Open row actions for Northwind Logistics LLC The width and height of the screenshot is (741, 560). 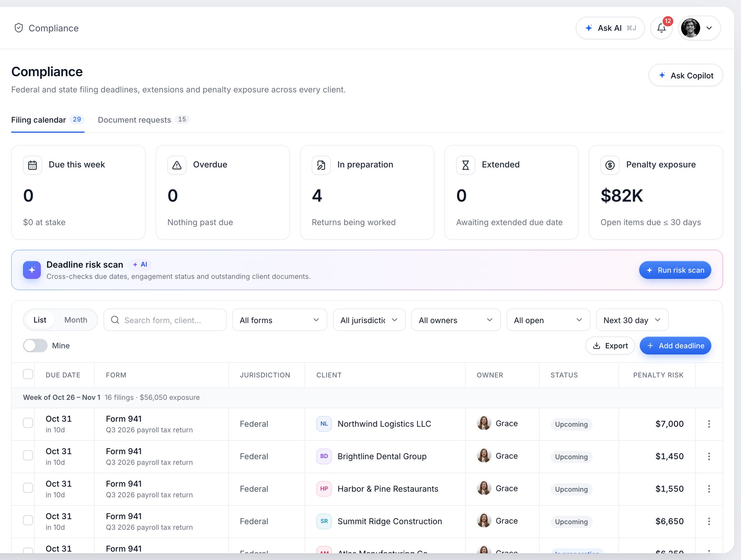coord(709,424)
